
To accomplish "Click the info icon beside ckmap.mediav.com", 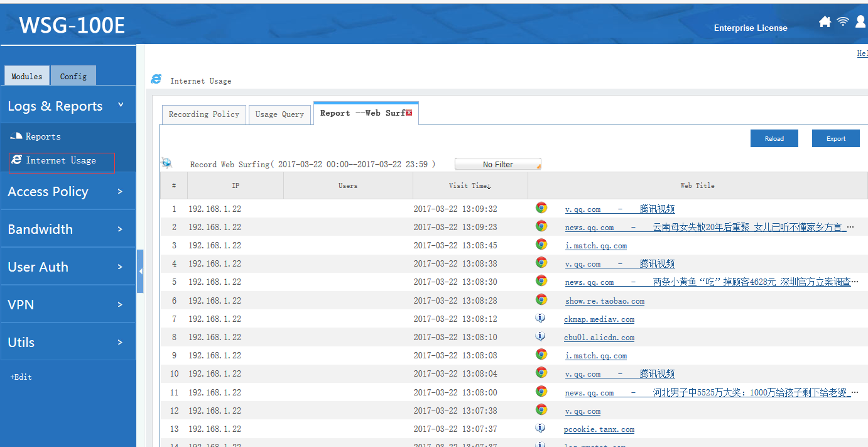I will coord(540,318).
